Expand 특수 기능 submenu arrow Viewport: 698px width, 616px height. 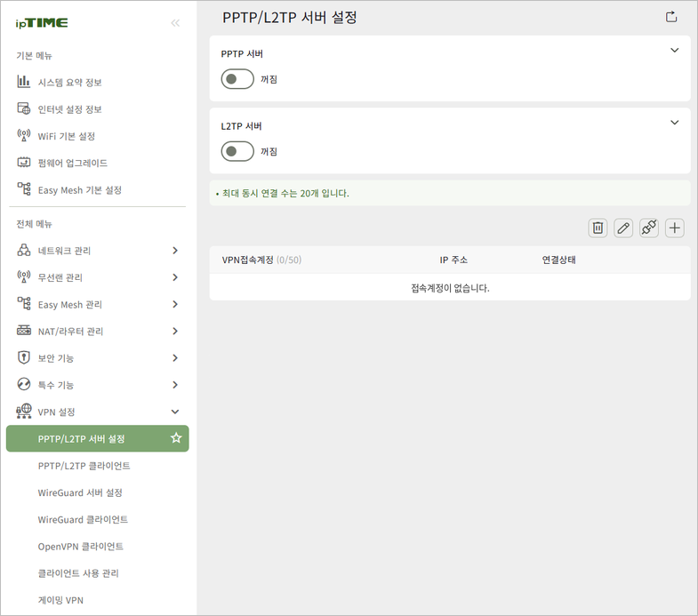175,385
